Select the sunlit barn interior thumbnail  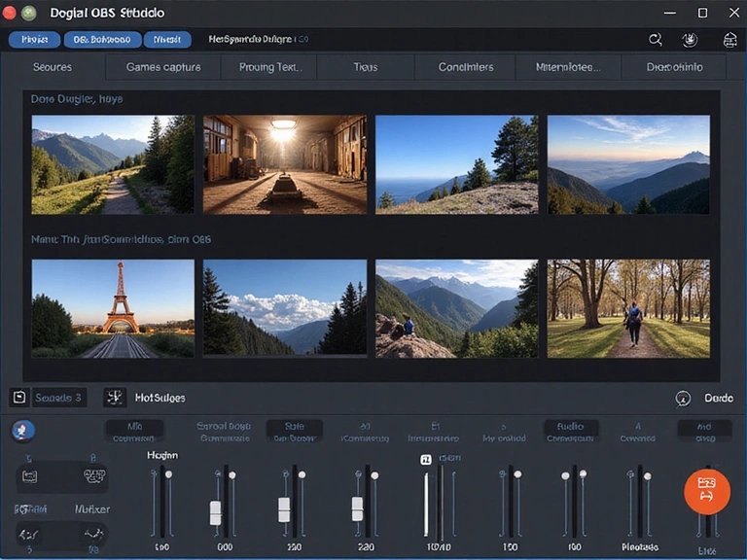tap(285, 164)
